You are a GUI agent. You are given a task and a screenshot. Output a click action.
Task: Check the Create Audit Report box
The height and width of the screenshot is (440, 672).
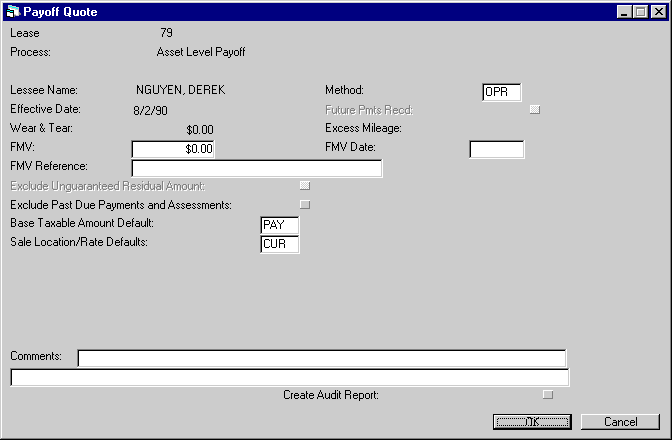tap(548, 395)
